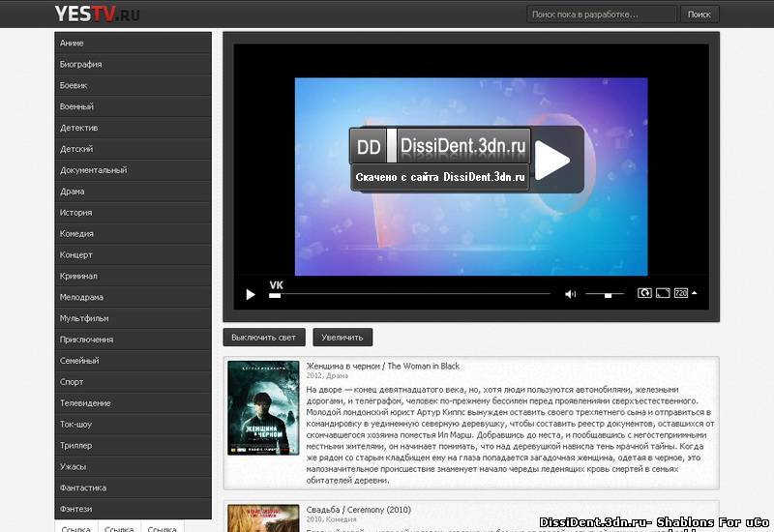Go to the Мультфильм category
774x532 pixels.
pos(134,319)
